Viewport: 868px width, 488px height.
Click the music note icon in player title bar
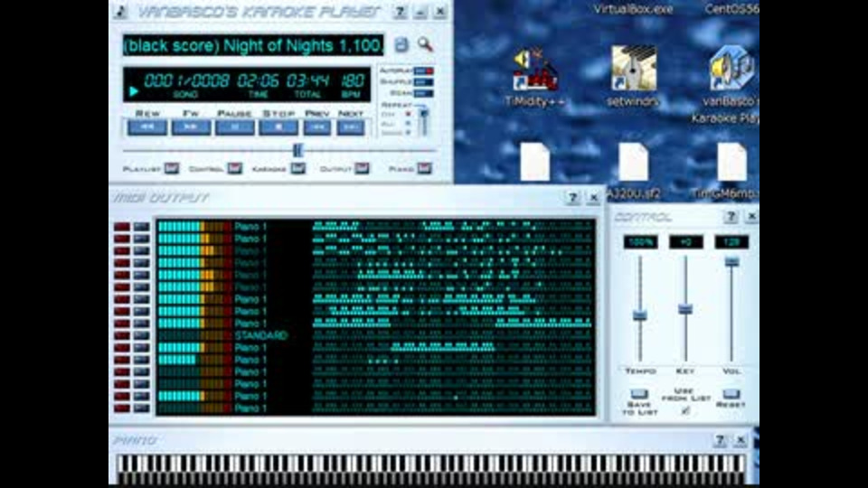(x=120, y=11)
